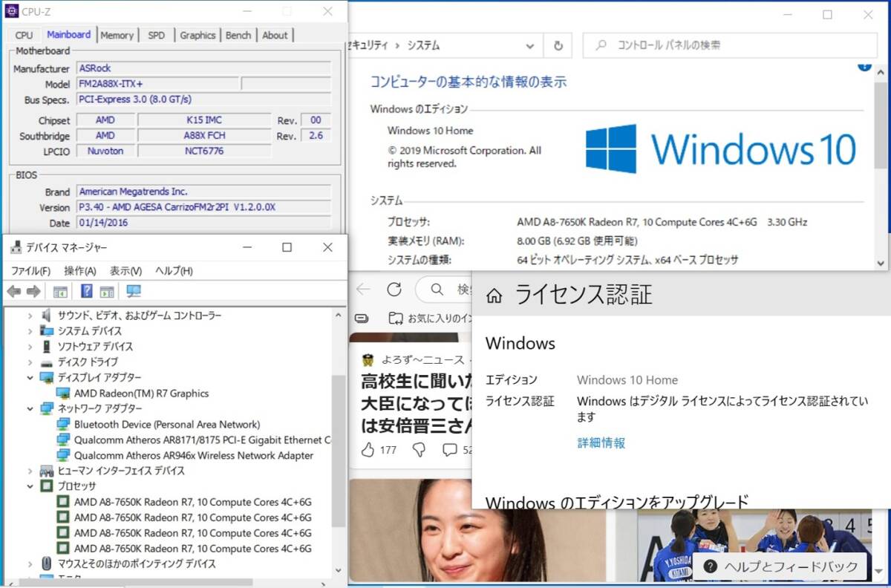This screenshot has height=588, width=891.
Task: Expand the ディスク ドライブ node
Action: (30, 362)
